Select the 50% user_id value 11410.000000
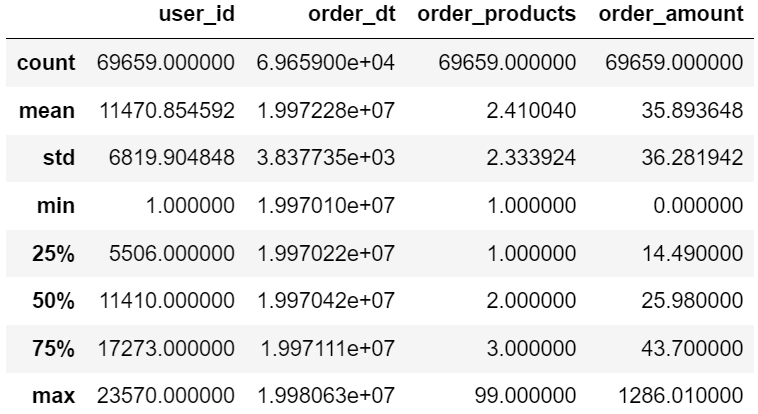The width and height of the screenshot is (758, 414). tap(167, 301)
